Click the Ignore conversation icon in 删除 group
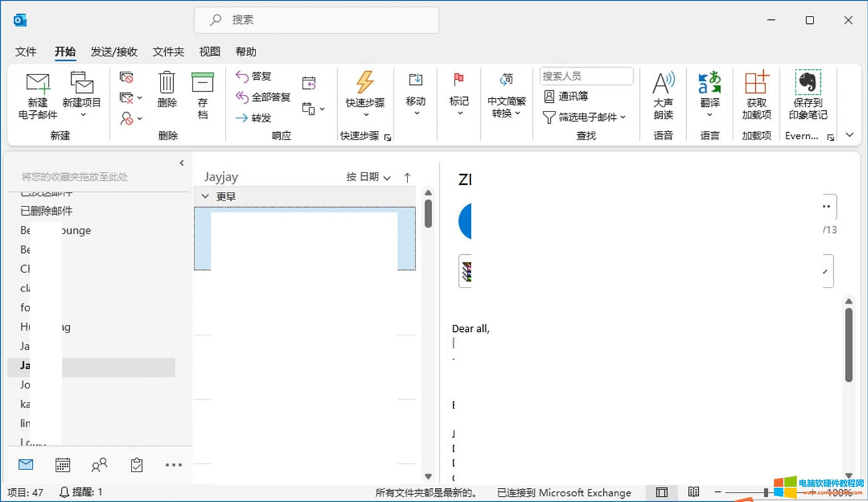This screenshot has width=868, height=502. click(126, 78)
